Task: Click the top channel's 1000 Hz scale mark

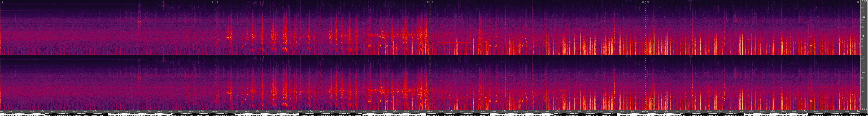Action: pyautogui.click(x=863, y=17)
